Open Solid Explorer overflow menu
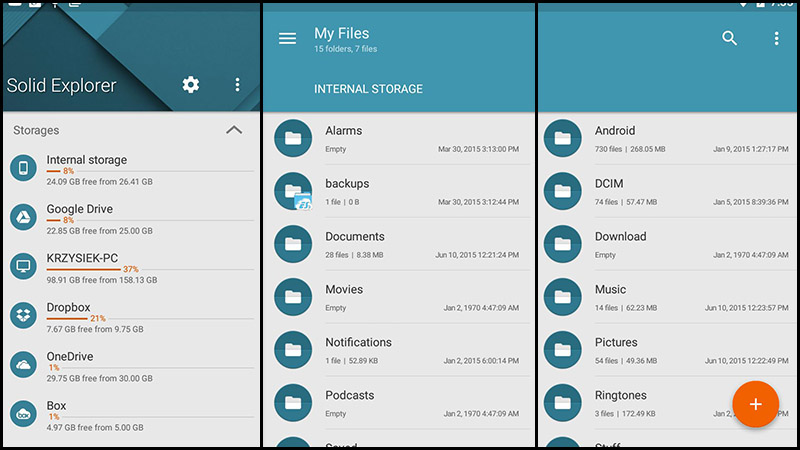Image resolution: width=800 pixels, height=450 pixels. click(x=237, y=85)
